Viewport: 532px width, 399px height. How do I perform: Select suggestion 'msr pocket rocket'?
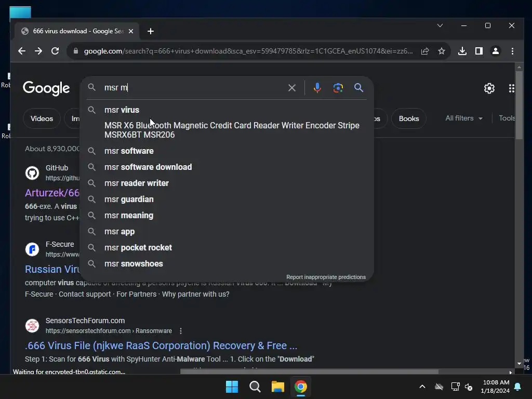click(227, 248)
